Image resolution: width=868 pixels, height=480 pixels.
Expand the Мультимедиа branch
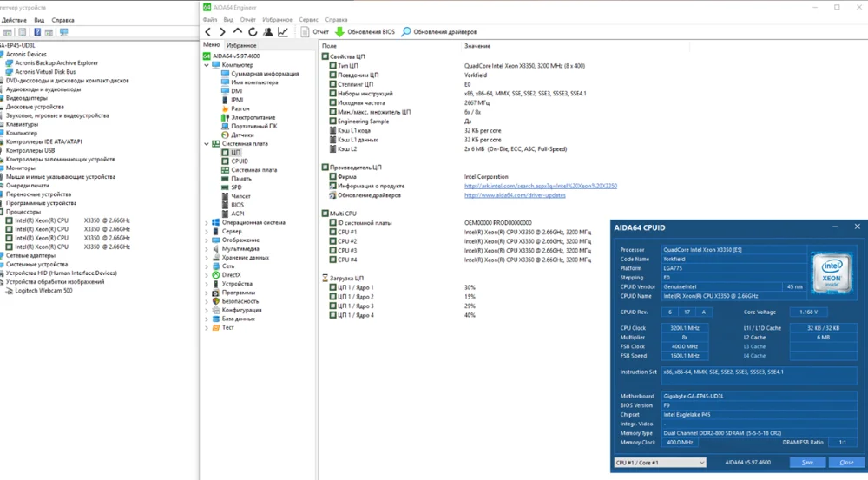(x=207, y=249)
